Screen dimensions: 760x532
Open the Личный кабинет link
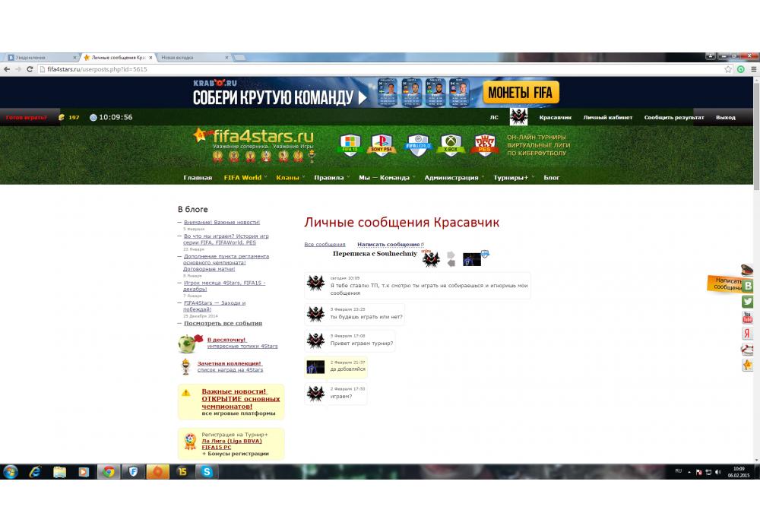607,118
